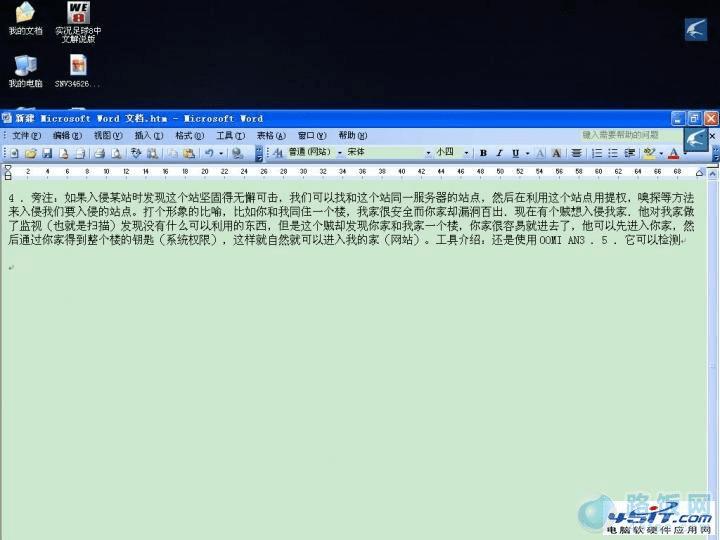Toggle numbered list formatting
Viewport: 720px width, 540px height.
596,153
